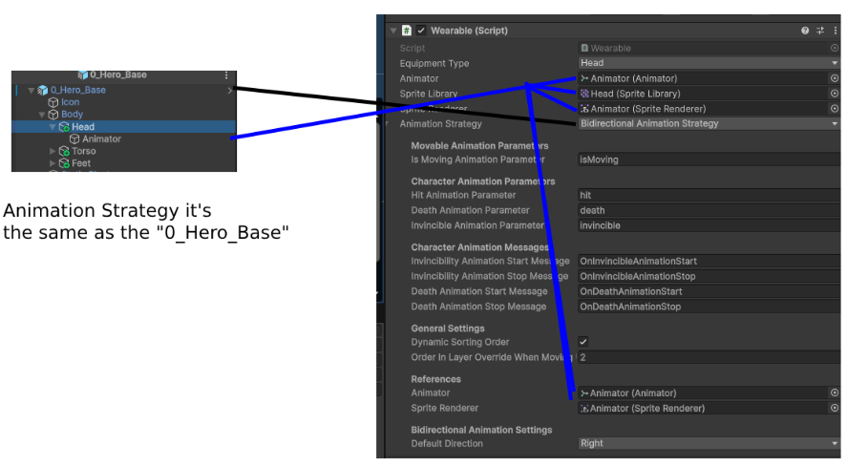Uncheck Dynamic Sorting Order

[x=583, y=342]
